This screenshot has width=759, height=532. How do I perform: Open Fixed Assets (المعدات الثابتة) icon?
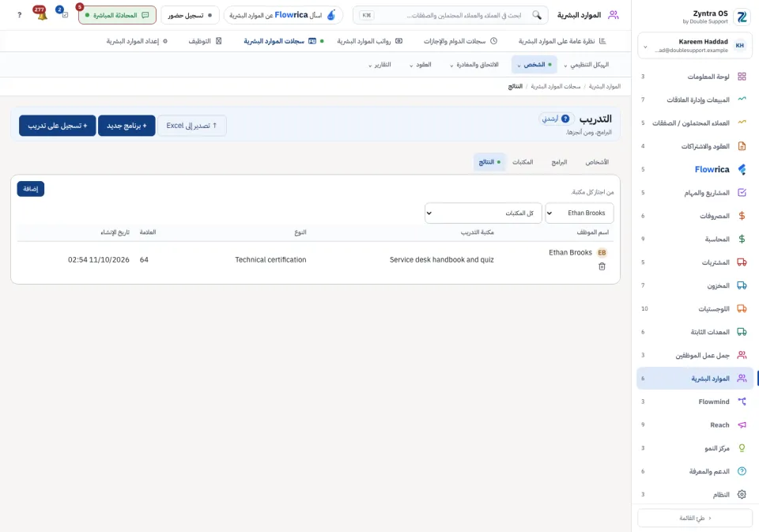pos(742,332)
